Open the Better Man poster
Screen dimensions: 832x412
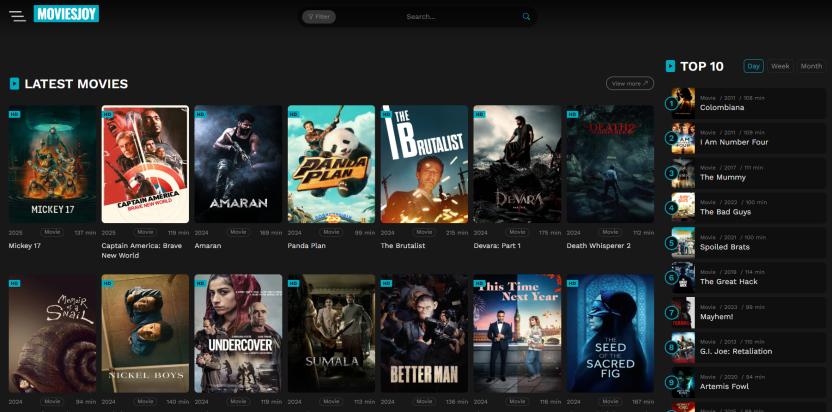(x=424, y=333)
